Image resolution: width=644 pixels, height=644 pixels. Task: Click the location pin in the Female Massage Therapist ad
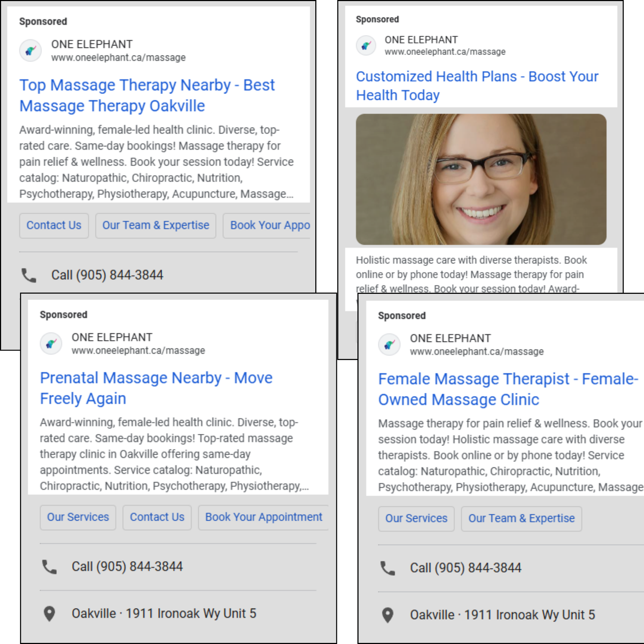(388, 615)
